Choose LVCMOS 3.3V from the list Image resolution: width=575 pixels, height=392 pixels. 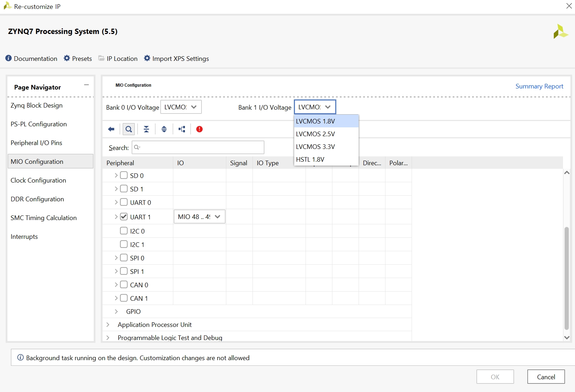point(326,146)
